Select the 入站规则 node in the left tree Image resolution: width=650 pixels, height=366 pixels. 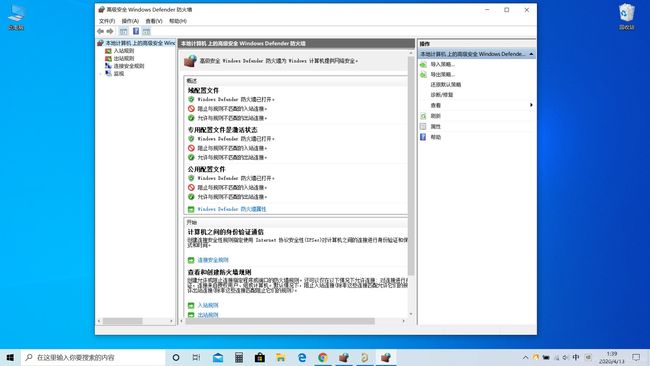coord(124,51)
